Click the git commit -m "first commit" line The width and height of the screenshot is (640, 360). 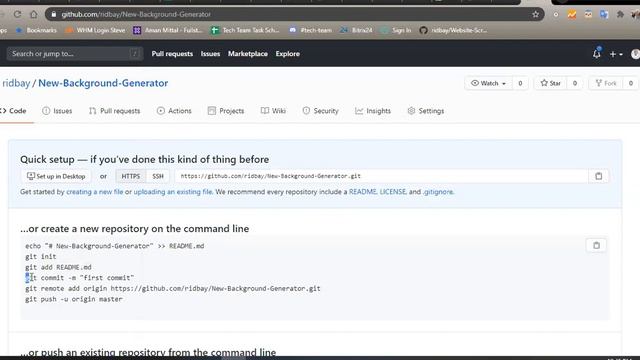pyautogui.click(x=80, y=278)
